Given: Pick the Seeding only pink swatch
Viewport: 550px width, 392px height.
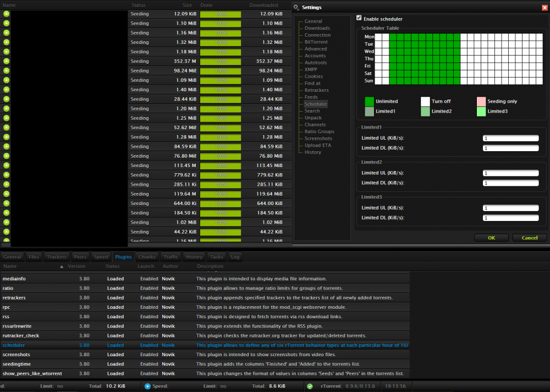Looking at the screenshot, I should tap(481, 101).
